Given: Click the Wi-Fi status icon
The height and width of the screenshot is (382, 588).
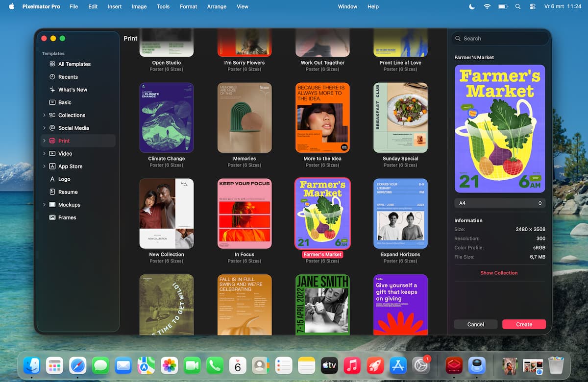Looking at the screenshot, I should [x=487, y=7].
